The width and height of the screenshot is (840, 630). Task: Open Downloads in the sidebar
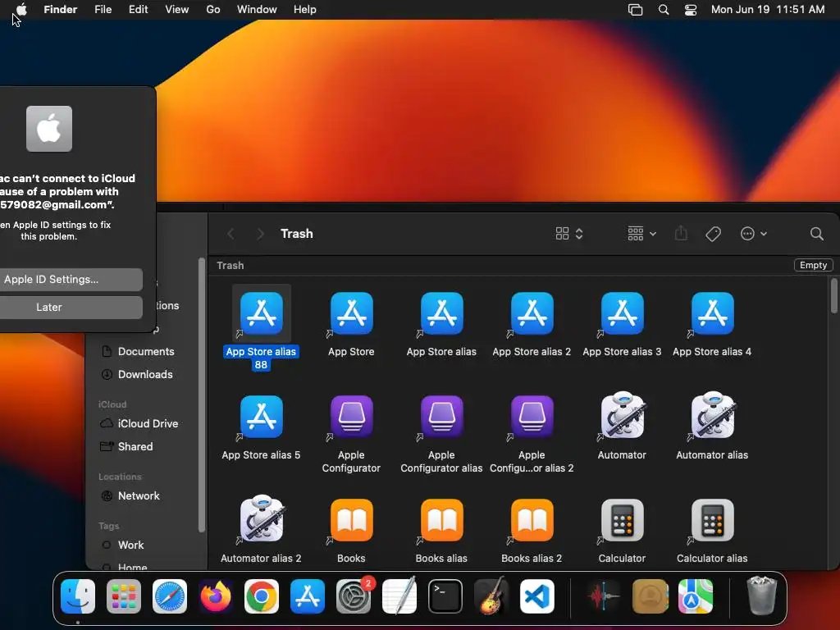pyautogui.click(x=138, y=374)
